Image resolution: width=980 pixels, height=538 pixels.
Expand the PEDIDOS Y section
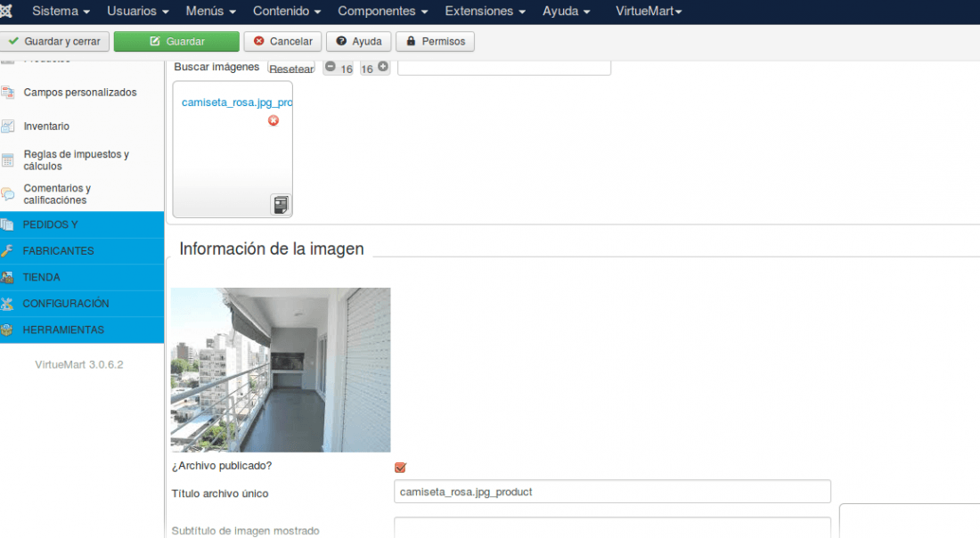click(x=82, y=224)
